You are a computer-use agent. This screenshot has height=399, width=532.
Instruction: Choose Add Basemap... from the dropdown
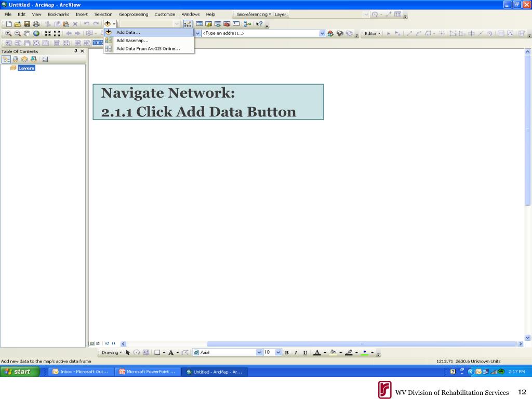tap(149, 41)
